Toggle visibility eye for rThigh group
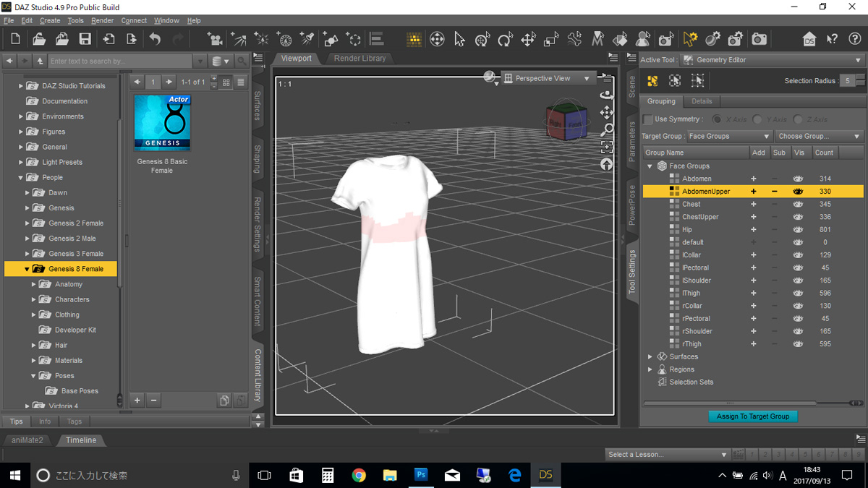Viewport: 868px width, 488px height. (x=798, y=344)
